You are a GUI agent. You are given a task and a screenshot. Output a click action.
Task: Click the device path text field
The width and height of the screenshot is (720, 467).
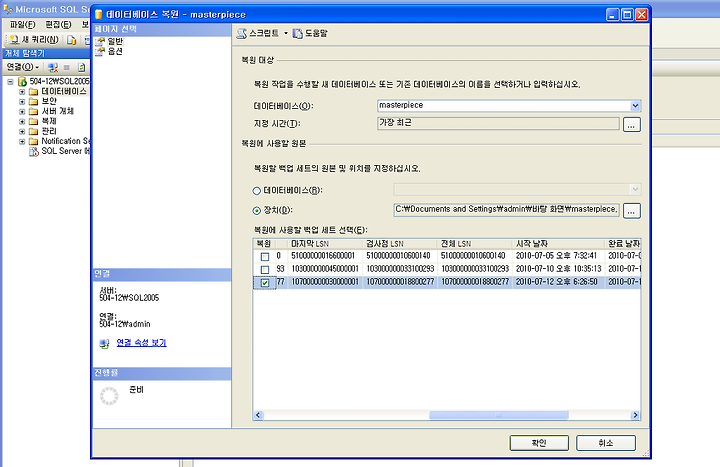506,210
